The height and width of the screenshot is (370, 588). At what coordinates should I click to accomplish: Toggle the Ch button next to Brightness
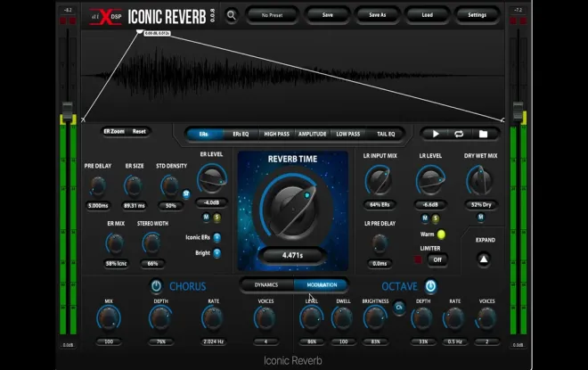pos(399,308)
